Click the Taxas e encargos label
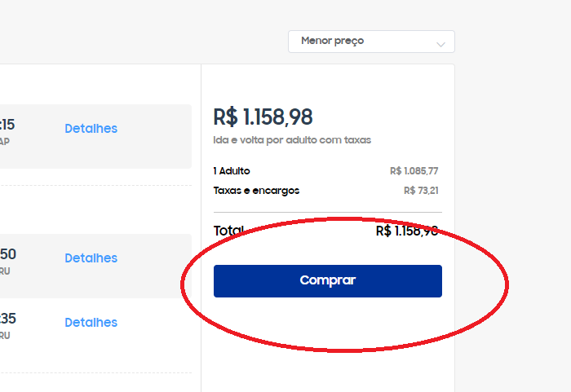 click(256, 191)
